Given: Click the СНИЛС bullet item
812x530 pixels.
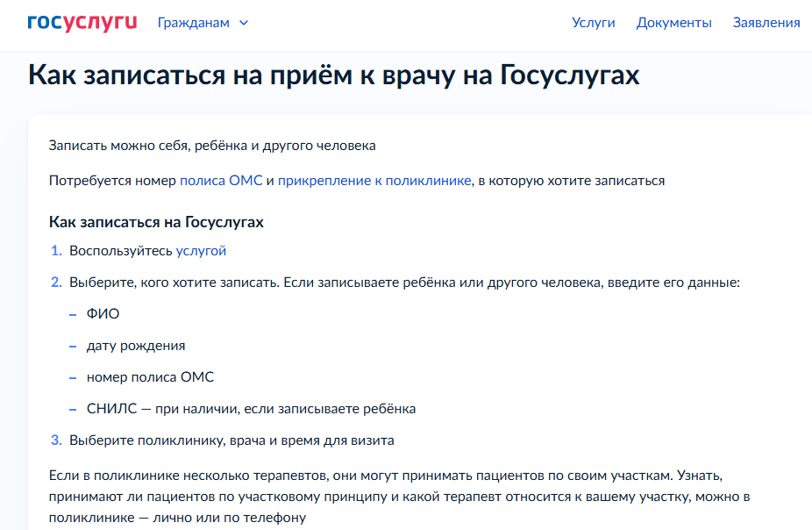Looking at the screenshot, I should (251, 409).
